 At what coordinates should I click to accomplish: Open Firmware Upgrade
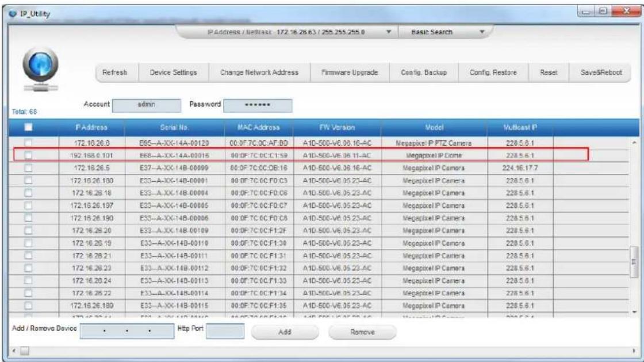pyautogui.click(x=350, y=73)
